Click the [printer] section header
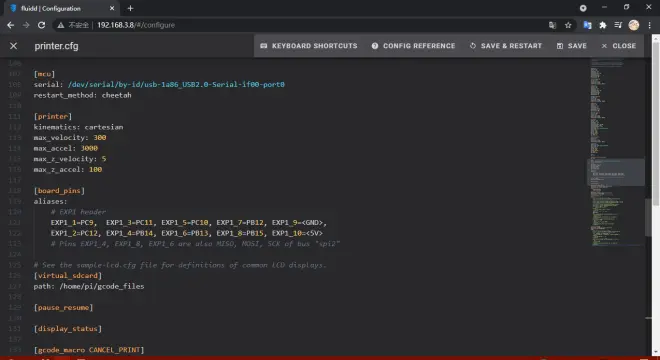Viewport: 660px width, 360px height. (x=53, y=116)
